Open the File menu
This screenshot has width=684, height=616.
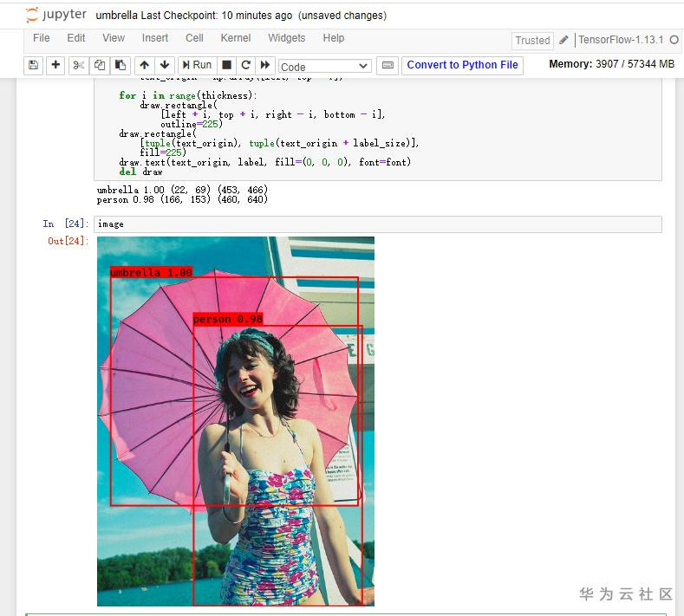point(42,38)
